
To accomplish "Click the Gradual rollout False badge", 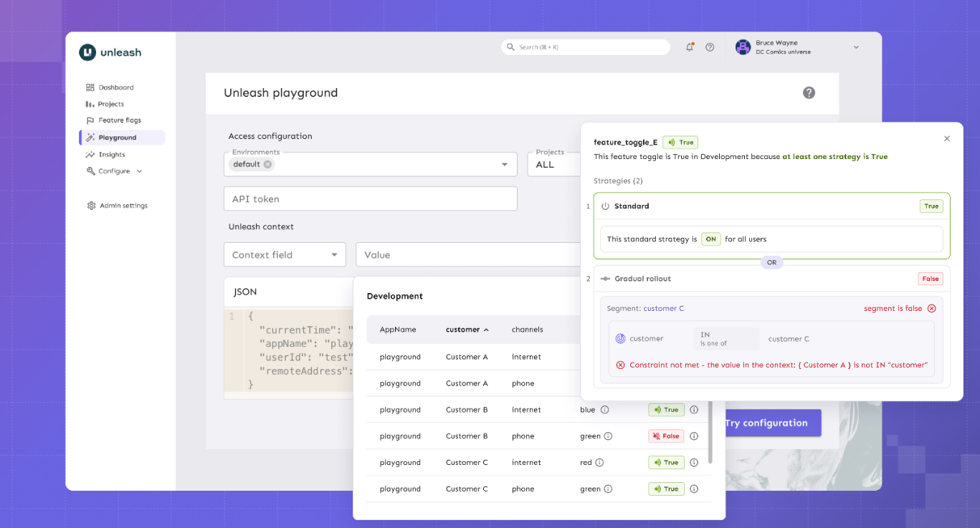I will [931, 279].
